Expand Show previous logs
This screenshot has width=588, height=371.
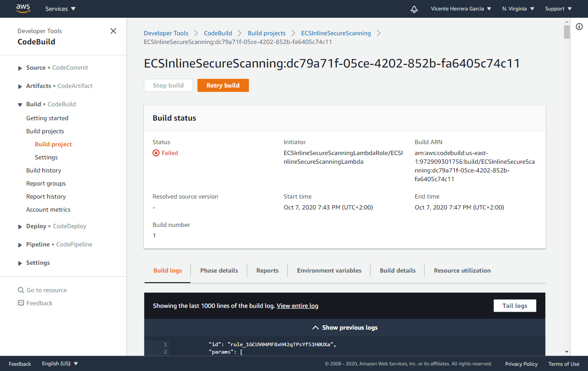point(345,327)
